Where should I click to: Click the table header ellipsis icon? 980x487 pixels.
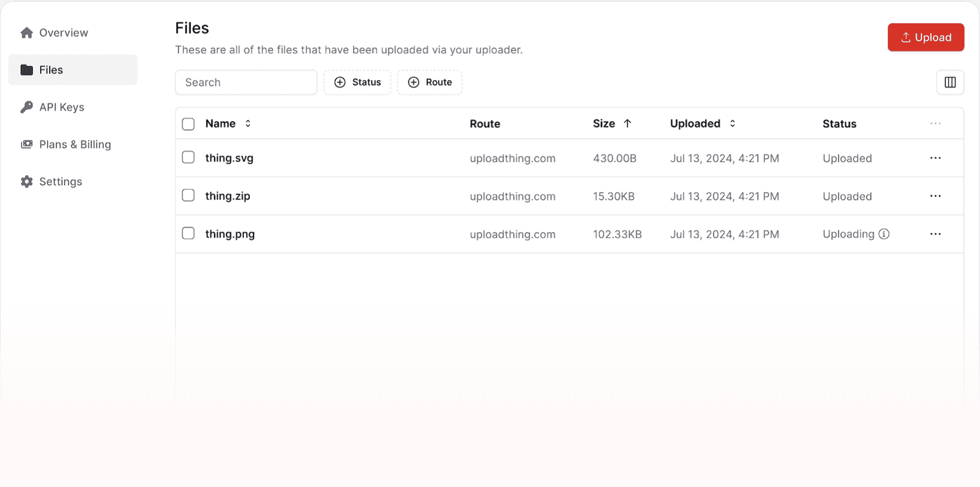coord(935,124)
